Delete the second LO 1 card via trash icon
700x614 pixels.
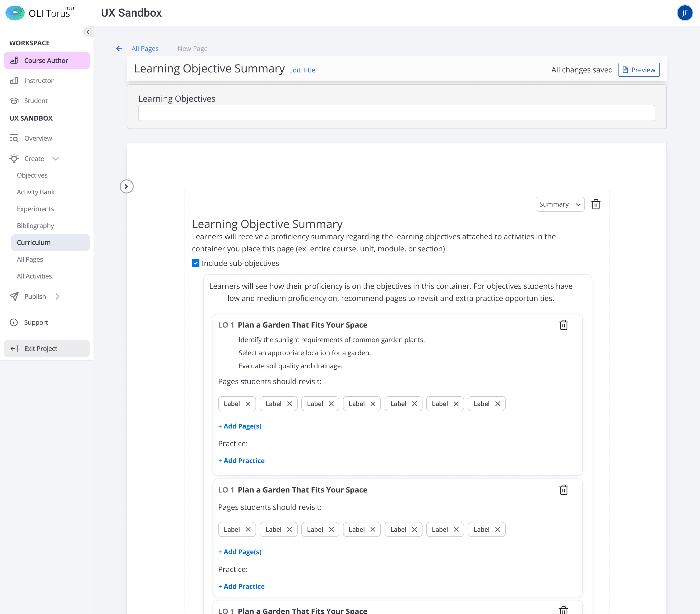(563, 490)
